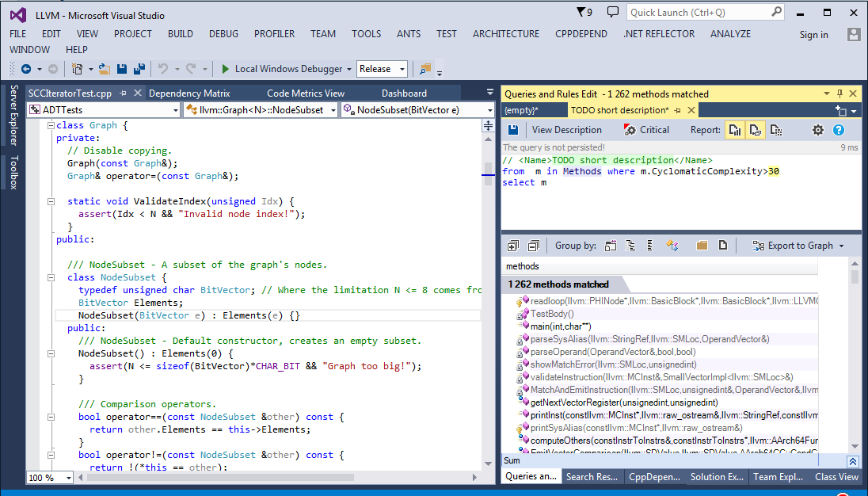
Task: Open the BUILD menu
Action: (x=181, y=34)
